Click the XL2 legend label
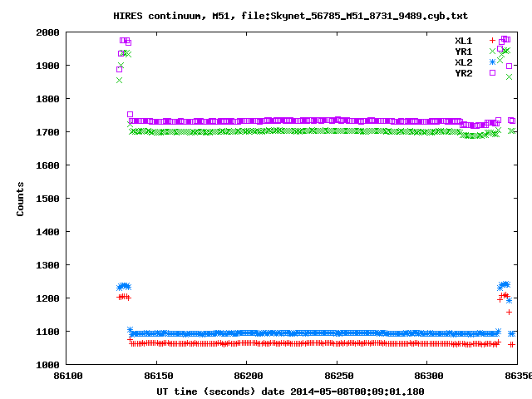 (x=464, y=63)
